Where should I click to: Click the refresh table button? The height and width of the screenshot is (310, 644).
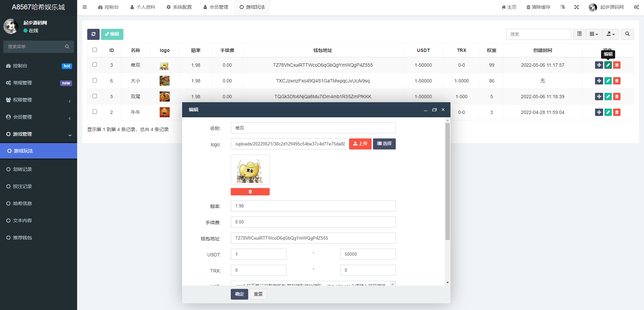pos(93,34)
